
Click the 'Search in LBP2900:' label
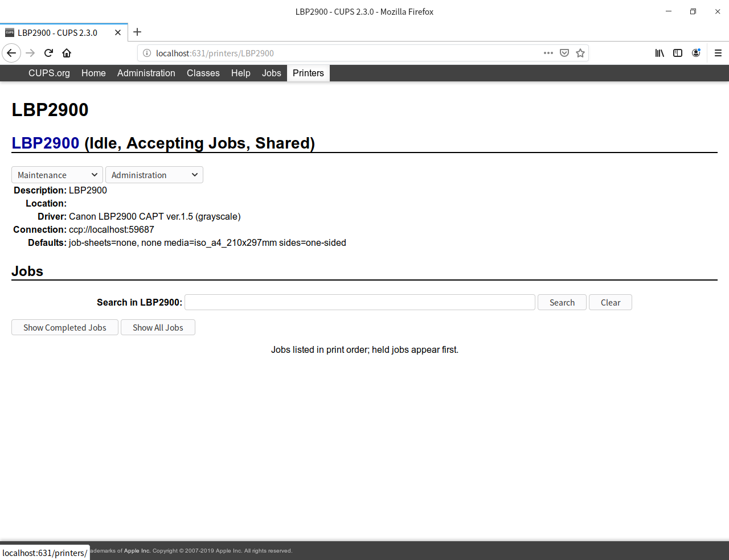pos(140,302)
